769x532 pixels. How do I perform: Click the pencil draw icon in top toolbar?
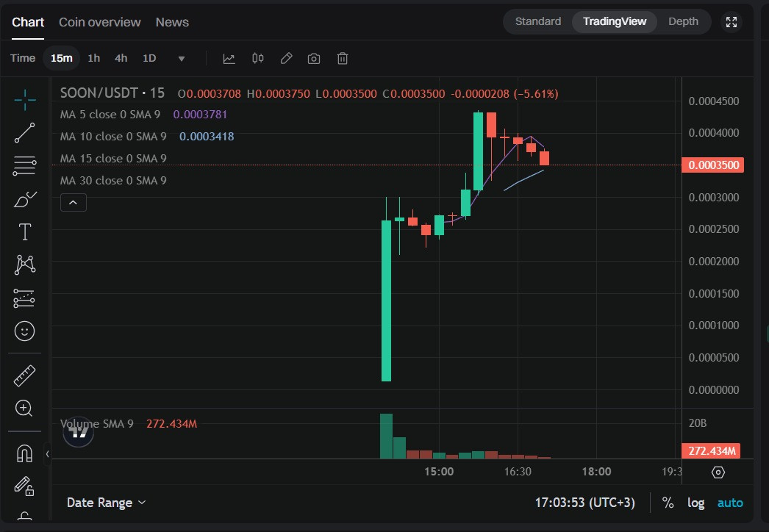click(287, 59)
